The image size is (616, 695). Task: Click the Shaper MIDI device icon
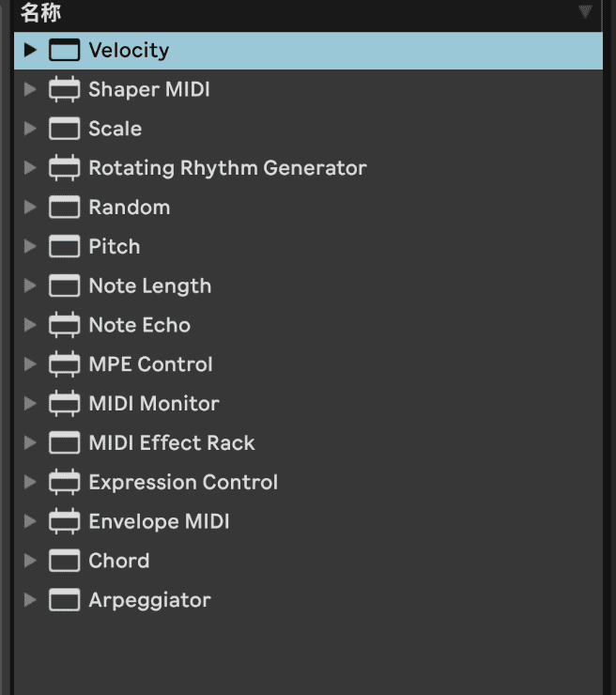coord(64,89)
